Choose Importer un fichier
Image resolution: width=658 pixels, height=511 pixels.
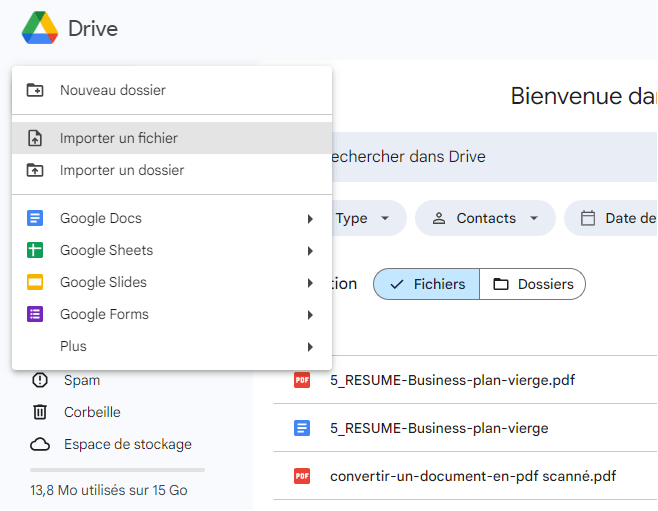pyautogui.click(x=172, y=138)
